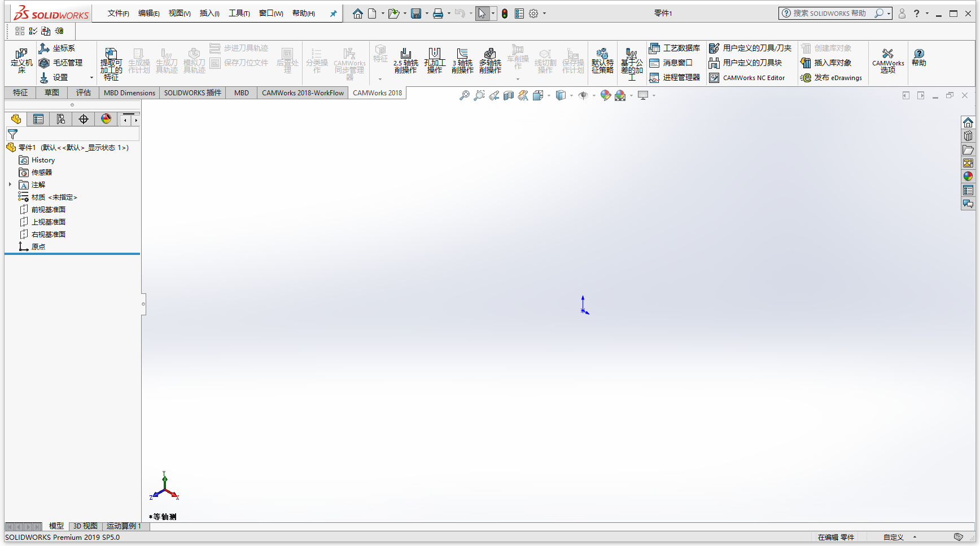Launch CAMWorks NC Editor
Viewport: 980px width, 546px height.
pyautogui.click(x=747, y=78)
